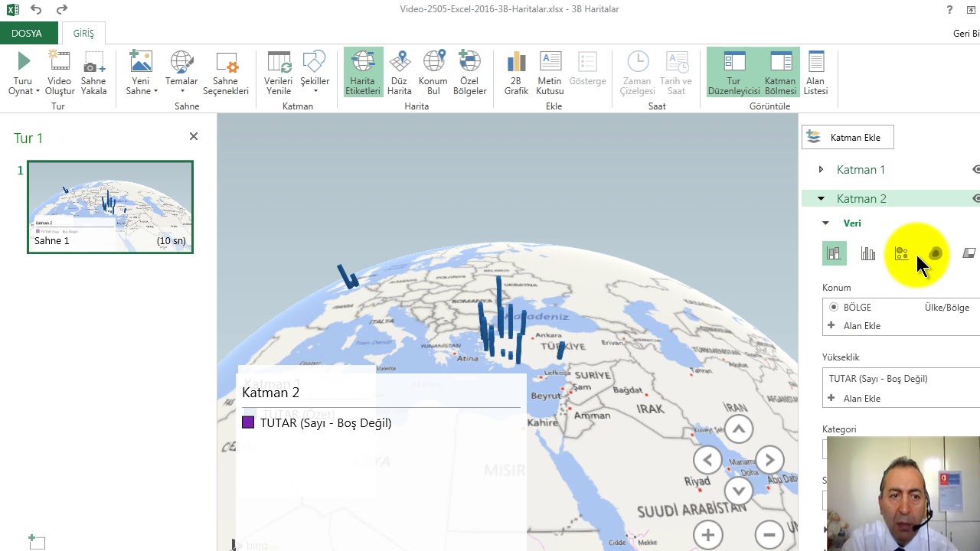Click TUTAR (Sayı - Boş Değil) height field
The height and width of the screenshot is (551, 980).
902,379
